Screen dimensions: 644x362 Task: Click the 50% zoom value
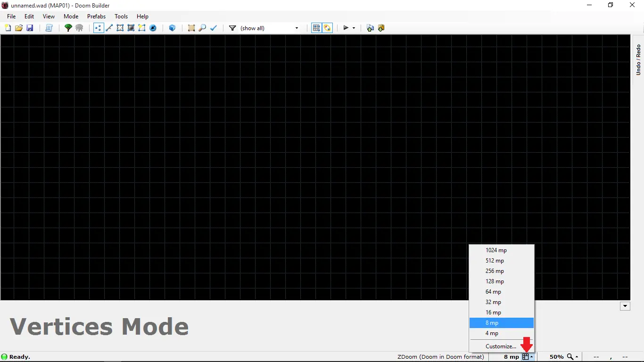click(557, 357)
